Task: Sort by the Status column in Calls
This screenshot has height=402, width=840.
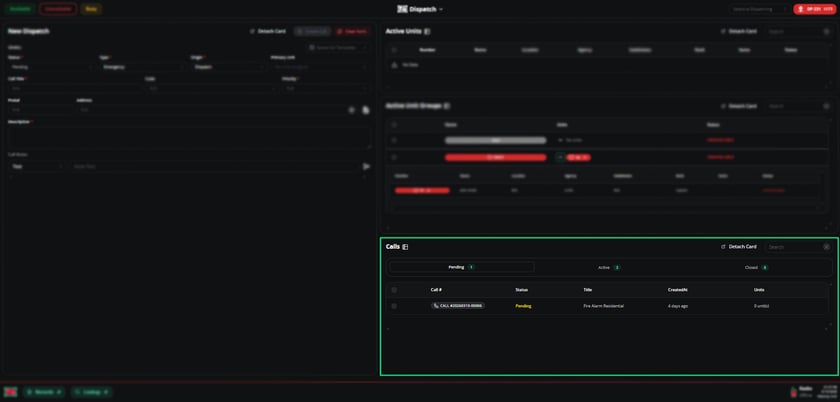Action: [x=521, y=290]
